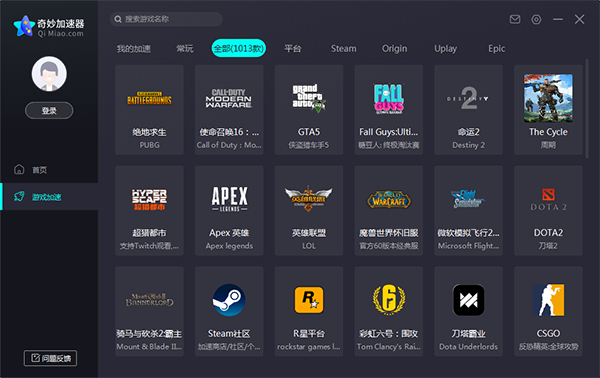Select The Cycle game thumbnail
This screenshot has width=600, height=378.
point(548,98)
